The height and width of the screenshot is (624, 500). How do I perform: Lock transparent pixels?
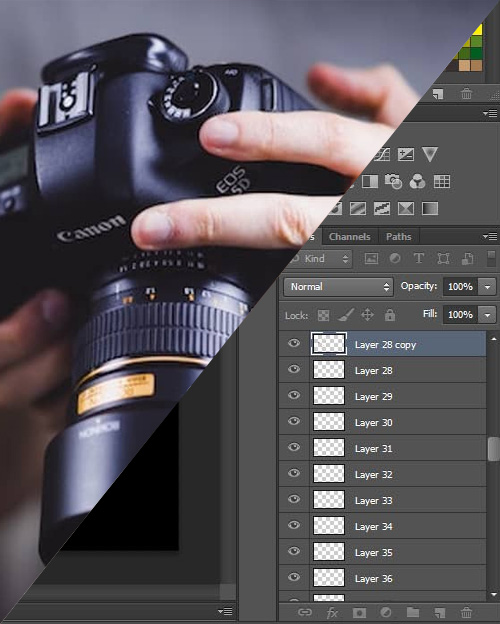pyautogui.click(x=323, y=316)
